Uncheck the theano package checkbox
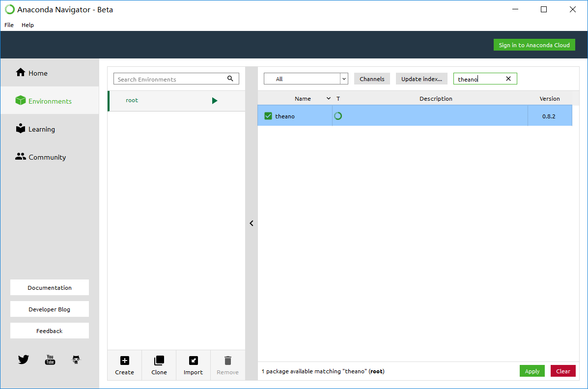This screenshot has width=588, height=389. (x=268, y=116)
